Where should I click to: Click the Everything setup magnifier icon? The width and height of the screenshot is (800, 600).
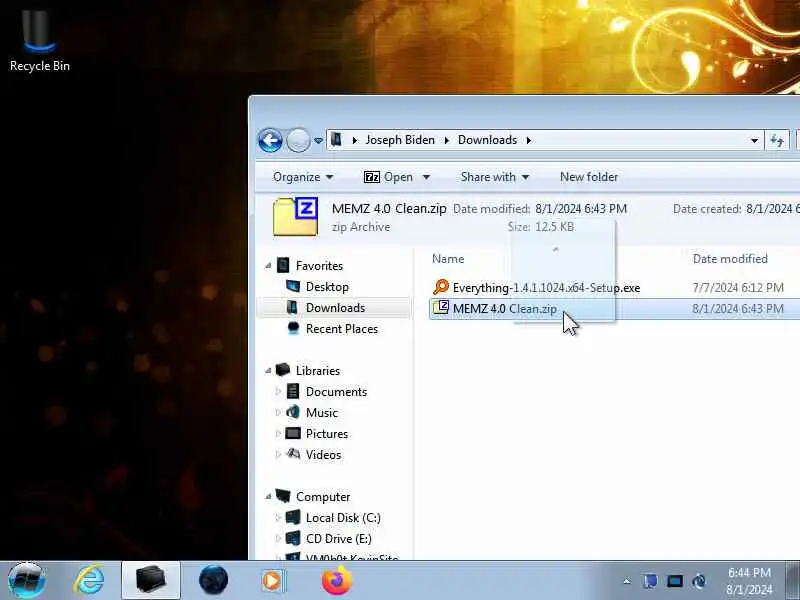(440, 287)
